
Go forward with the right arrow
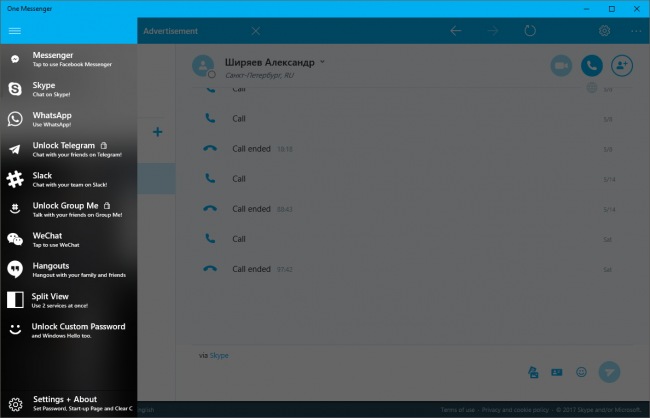click(493, 31)
